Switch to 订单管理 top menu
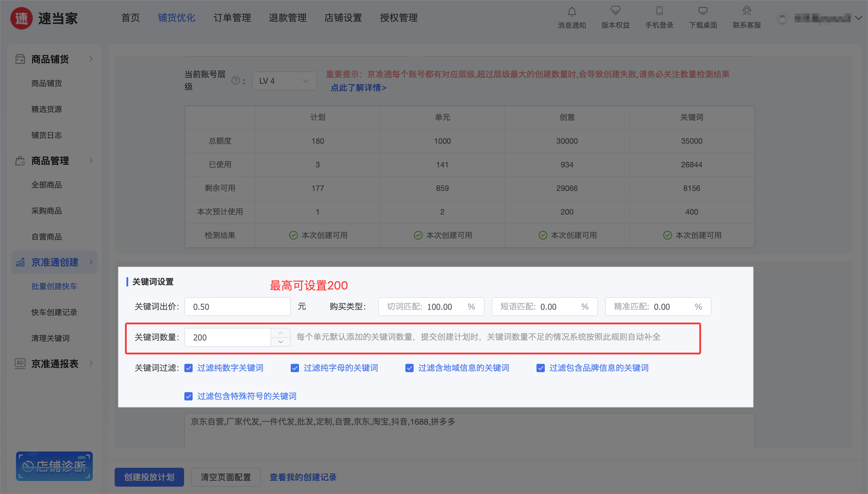The width and height of the screenshot is (868, 494). coord(232,18)
